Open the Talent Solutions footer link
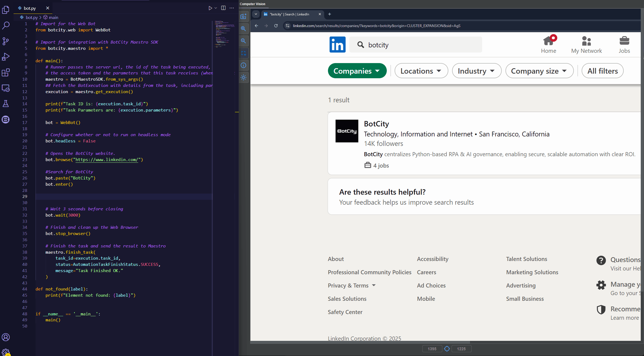644x356 pixels. point(526,259)
